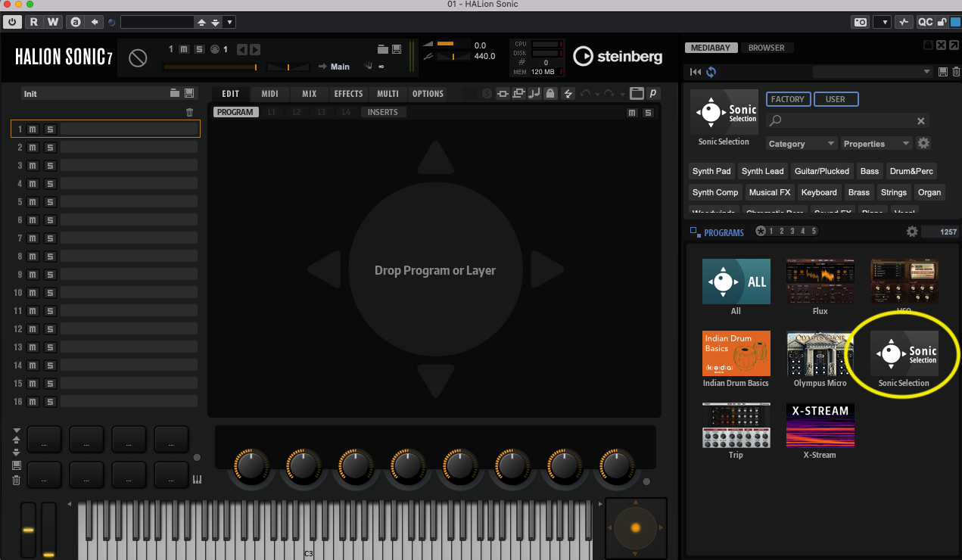Click the filter settings gear icon
Image resolution: width=962 pixels, height=560 pixels.
tap(923, 143)
